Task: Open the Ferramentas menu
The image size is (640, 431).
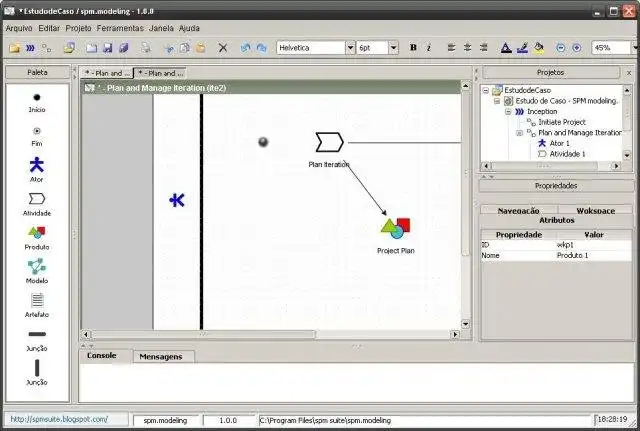Action: [x=120, y=28]
